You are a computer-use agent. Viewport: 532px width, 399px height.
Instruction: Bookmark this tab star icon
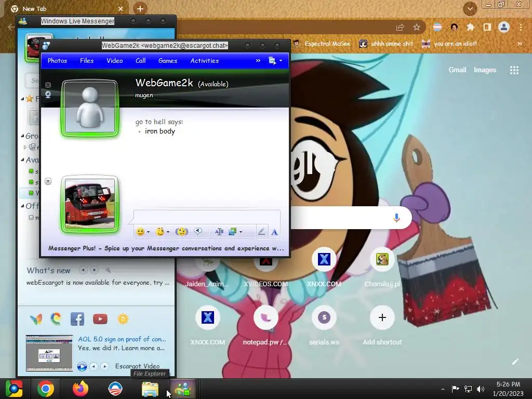click(417, 27)
